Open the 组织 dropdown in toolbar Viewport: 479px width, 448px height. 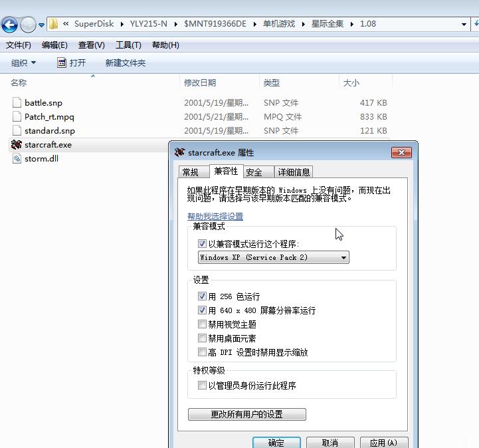pyautogui.click(x=23, y=63)
